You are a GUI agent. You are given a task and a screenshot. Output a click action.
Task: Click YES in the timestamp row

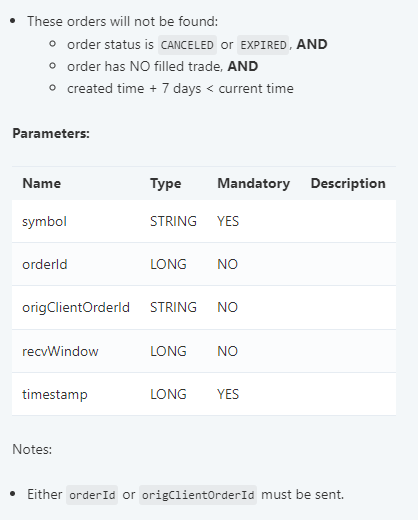(228, 394)
